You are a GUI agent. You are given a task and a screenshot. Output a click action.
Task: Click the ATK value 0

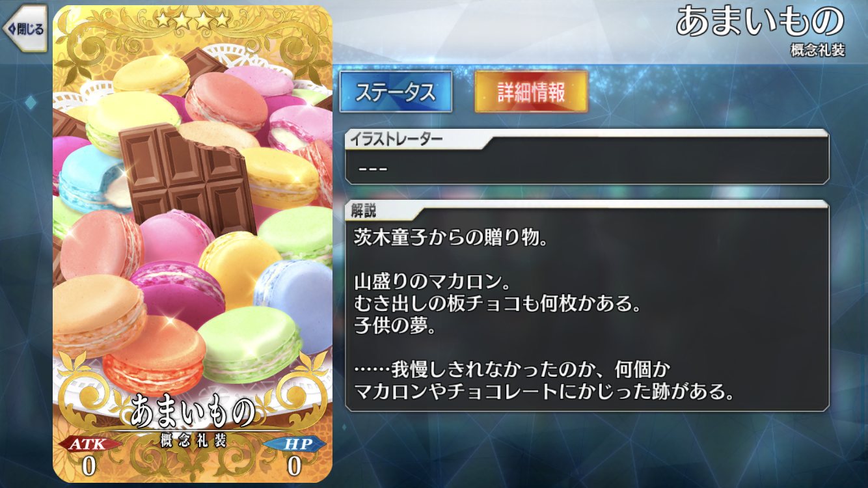[88, 466]
